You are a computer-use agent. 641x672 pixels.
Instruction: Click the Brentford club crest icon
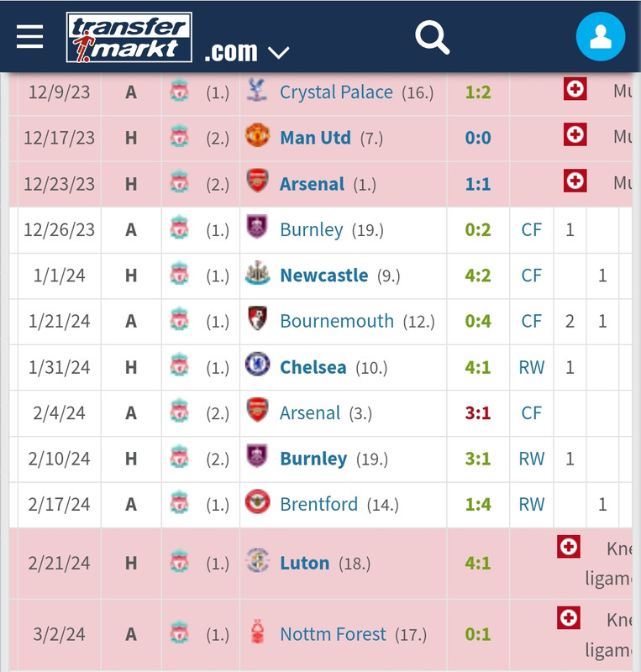coord(257,501)
